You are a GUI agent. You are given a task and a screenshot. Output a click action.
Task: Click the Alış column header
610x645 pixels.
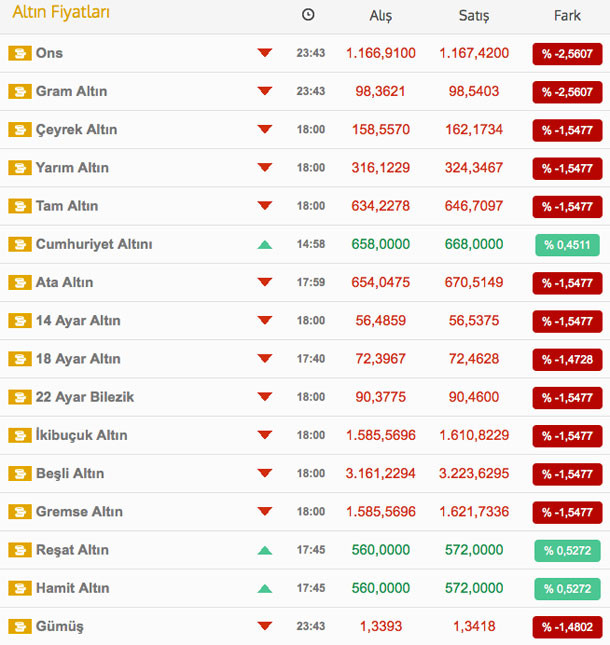(x=380, y=15)
